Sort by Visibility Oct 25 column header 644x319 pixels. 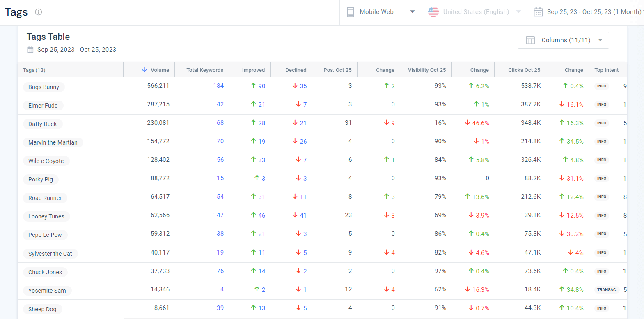coord(427,70)
